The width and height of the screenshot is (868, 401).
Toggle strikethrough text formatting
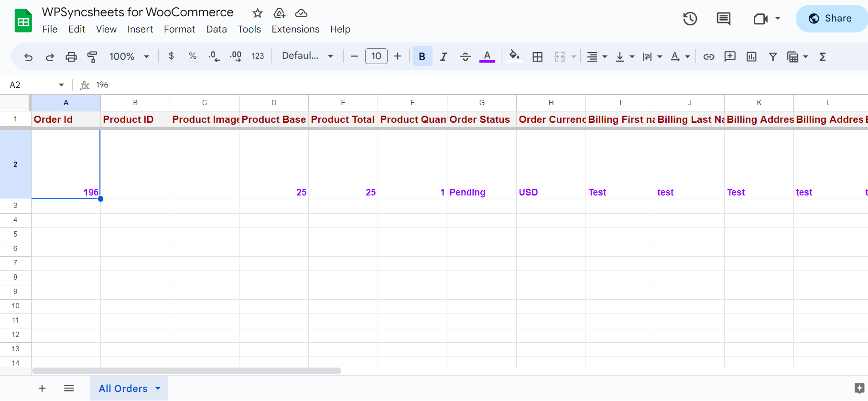465,57
